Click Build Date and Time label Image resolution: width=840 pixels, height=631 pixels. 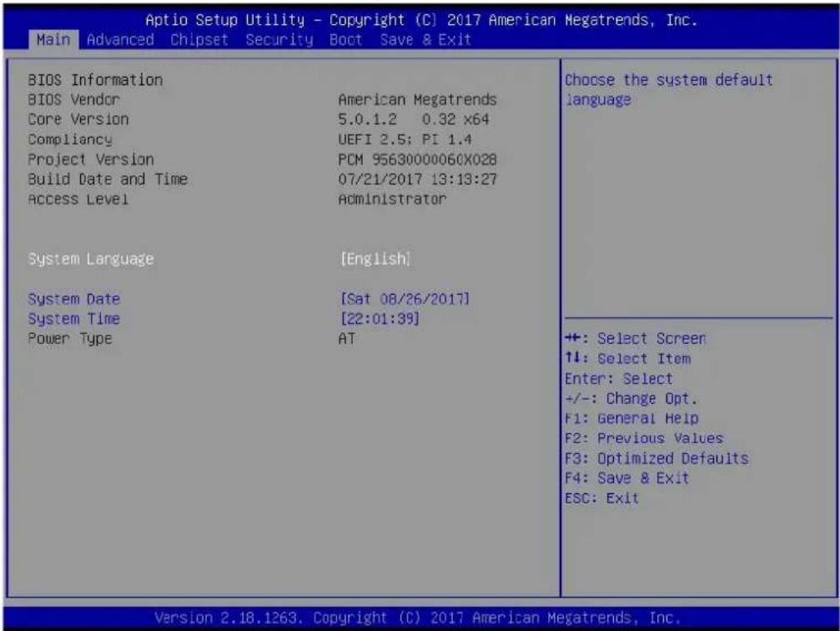click(108, 179)
